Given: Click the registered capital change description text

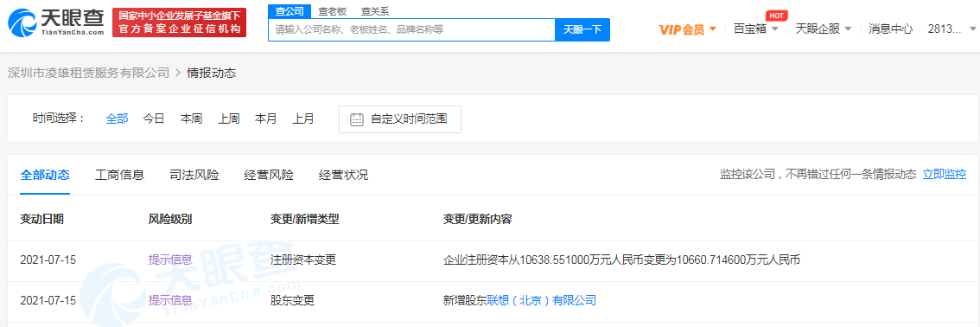Looking at the screenshot, I should point(621,260).
